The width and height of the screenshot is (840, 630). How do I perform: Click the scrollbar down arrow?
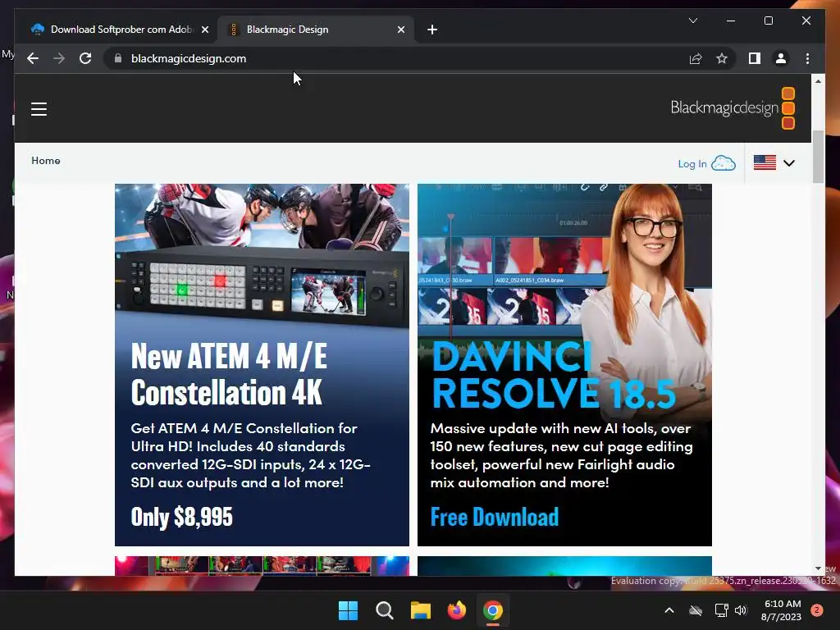pos(818,568)
